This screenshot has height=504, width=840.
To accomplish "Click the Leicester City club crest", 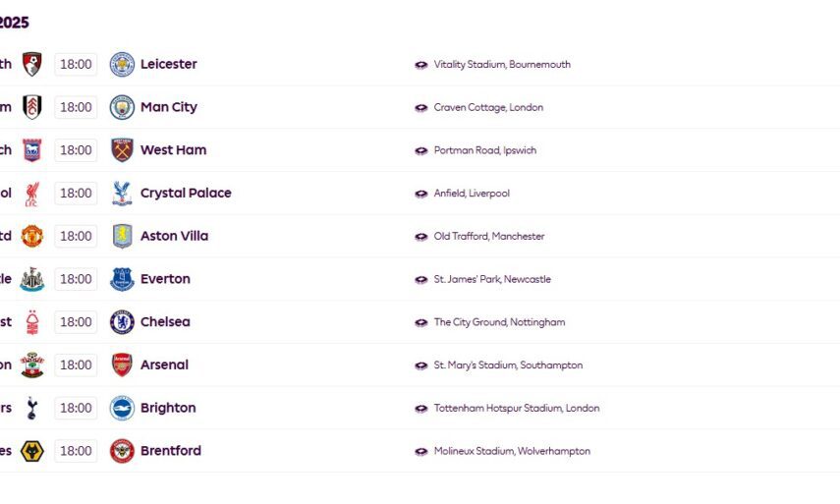I will click(x=122, y=64).
